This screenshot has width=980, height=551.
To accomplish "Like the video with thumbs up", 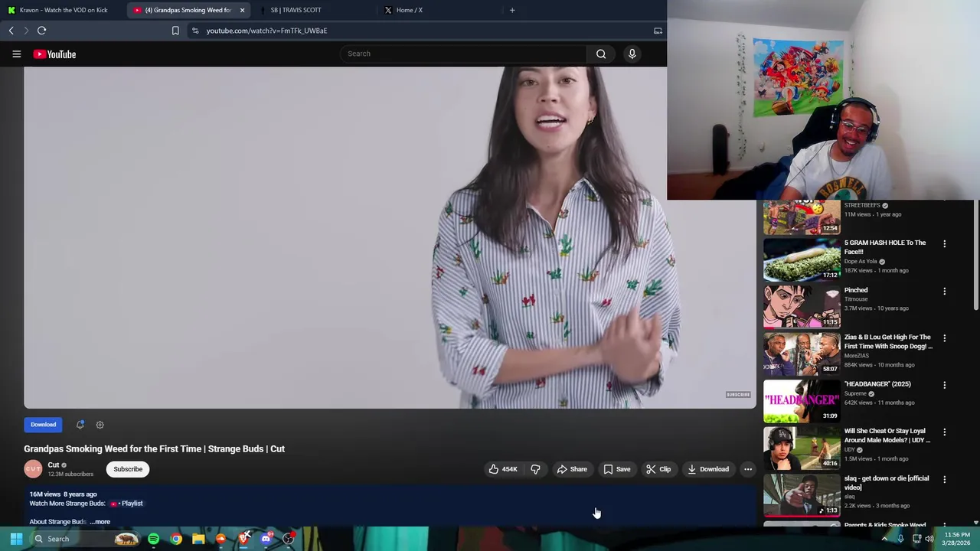I will click(503, 469).
